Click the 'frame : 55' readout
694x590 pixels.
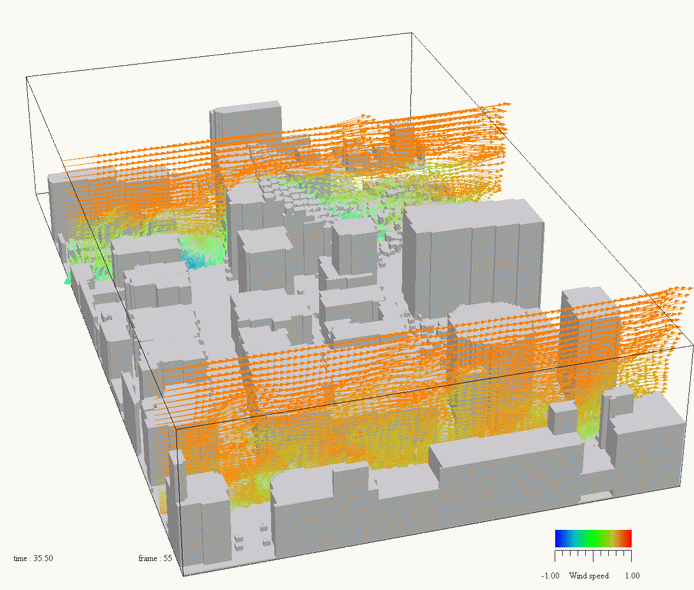click(155, 558)
